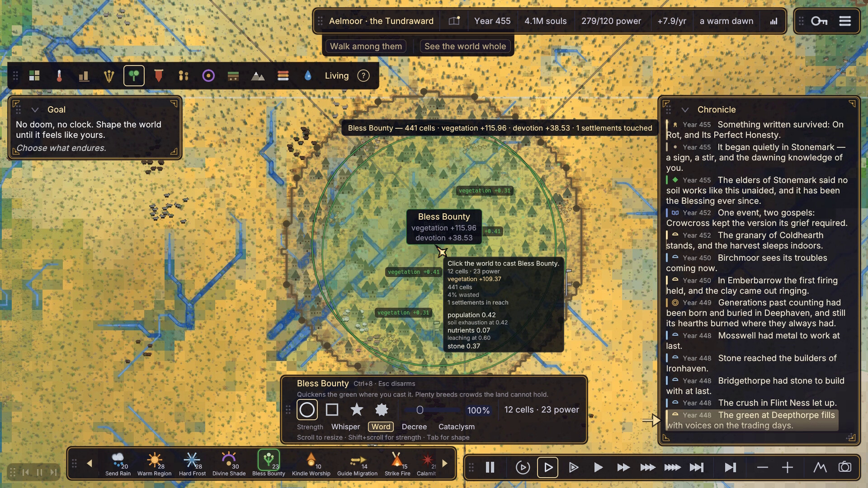Image resolution: width=868 pixels, height=488 pixels.
Task: Click the 100% strength value field
Action: tap(478, 411)
